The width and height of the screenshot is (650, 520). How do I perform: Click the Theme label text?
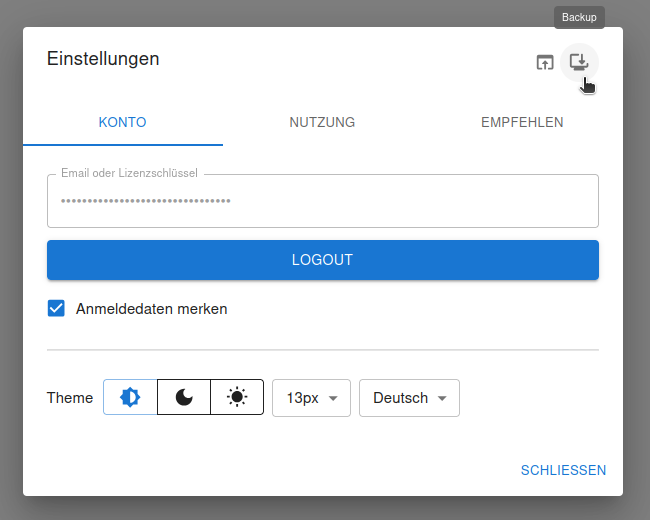click(x=70, y=397)
